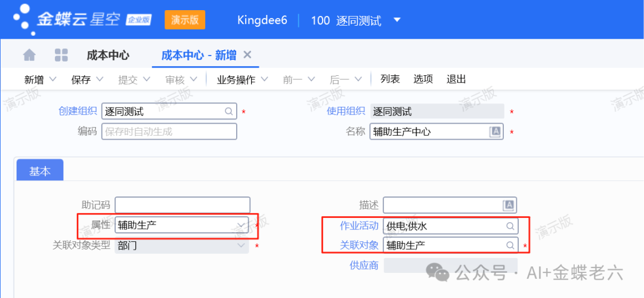Click the 选项 toolbar button
Screen dimensions: 644x298
click(423, 79)
